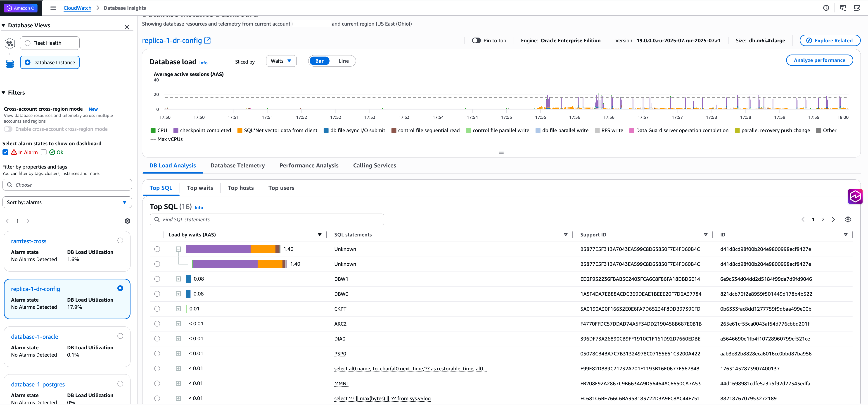Open the Sort by: alarms dropdown

click(x=67, y=202)
